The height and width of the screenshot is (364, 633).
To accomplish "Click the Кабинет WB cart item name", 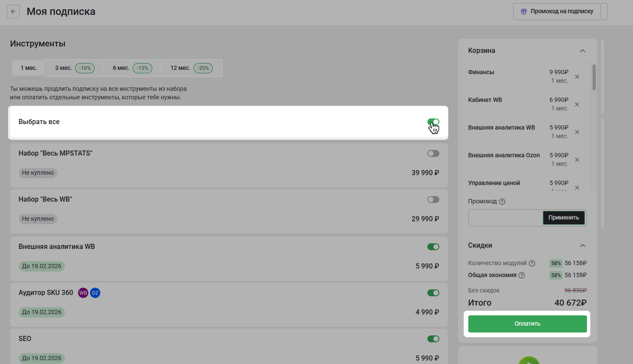I will point(485,100).
